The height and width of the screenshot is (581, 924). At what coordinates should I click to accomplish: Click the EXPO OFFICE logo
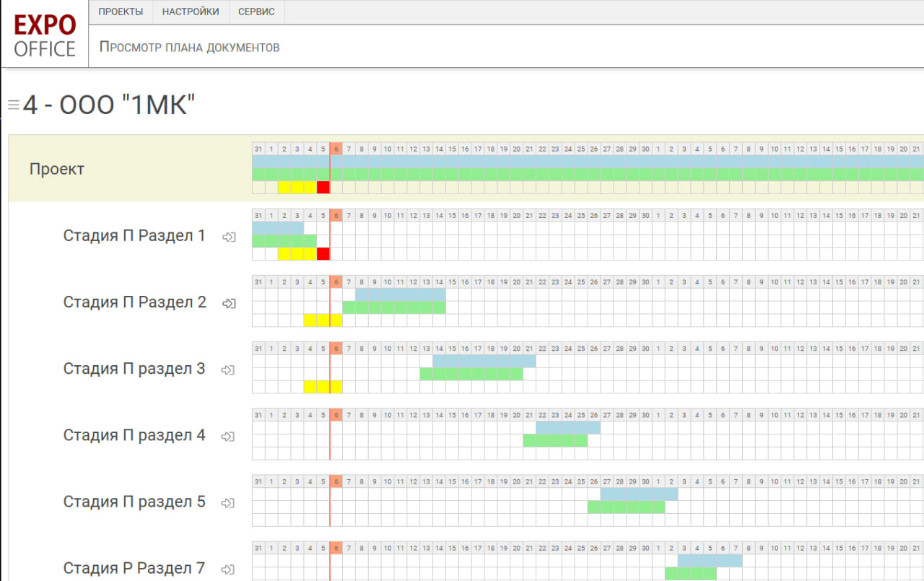coord(45,35)
